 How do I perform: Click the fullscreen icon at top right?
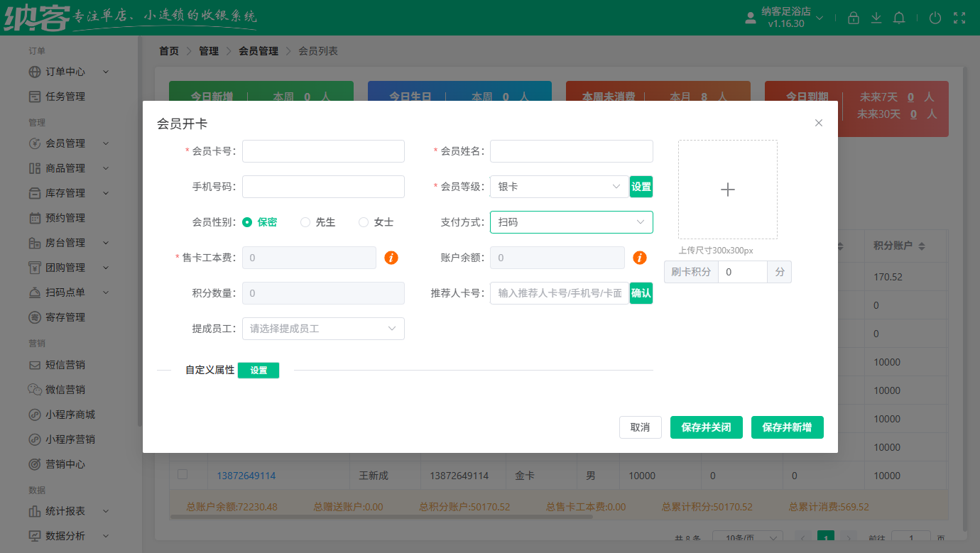coord(959,18)
